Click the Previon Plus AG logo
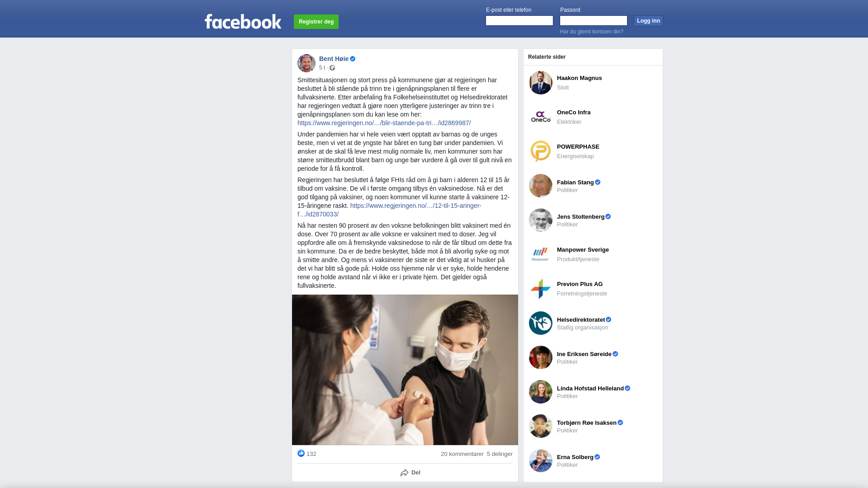 click(x=541, y=289)
